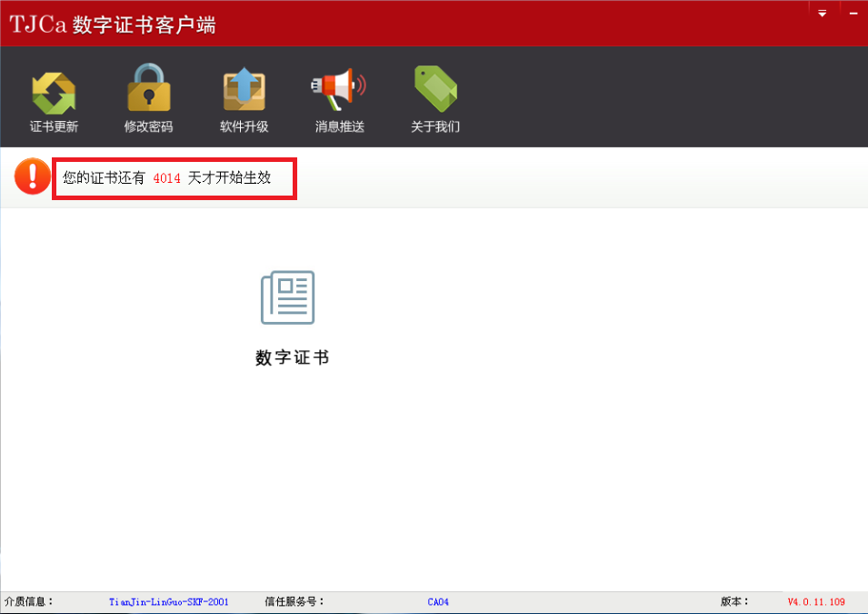Select the 修改密码 text label
Screen dimensions: 868x614
[148, 127]
